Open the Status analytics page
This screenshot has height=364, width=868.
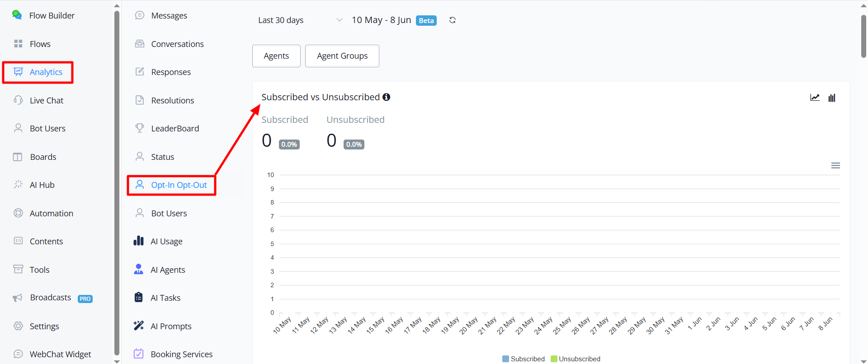point(162,157)
